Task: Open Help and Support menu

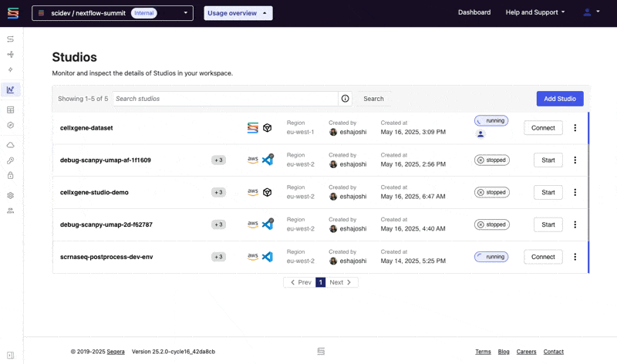Action: point(534,12)
